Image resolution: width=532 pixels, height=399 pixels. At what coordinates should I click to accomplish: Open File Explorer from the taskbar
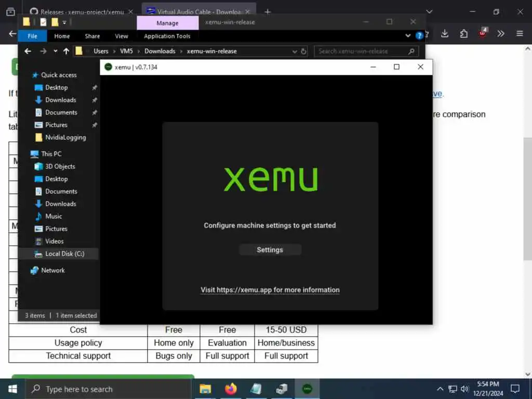205,389
